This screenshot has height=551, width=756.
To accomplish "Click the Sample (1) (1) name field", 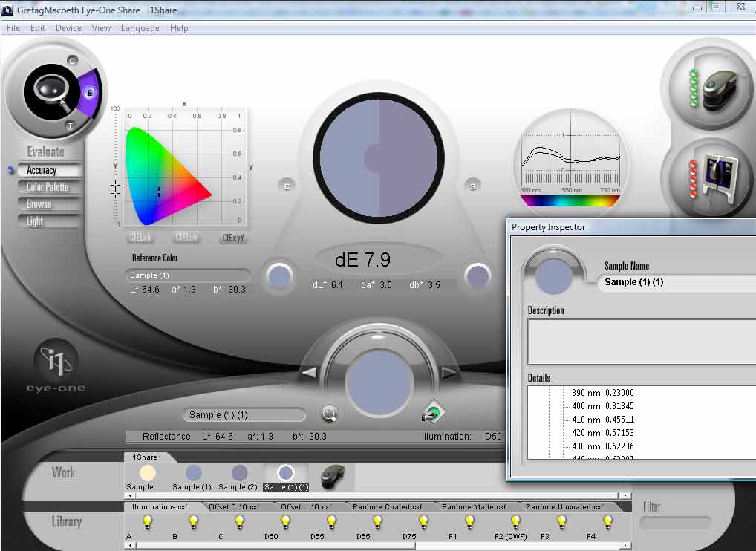I will click(x=244, y=414).
